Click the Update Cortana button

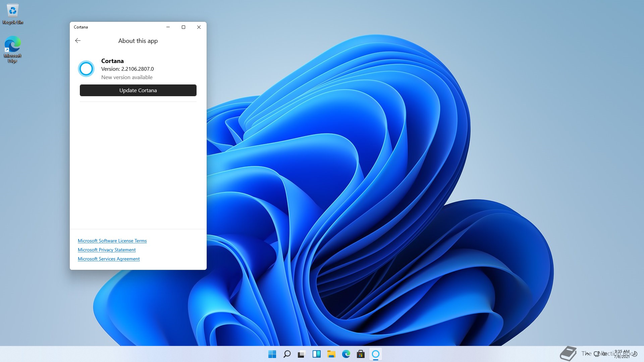tap(138, 90)
